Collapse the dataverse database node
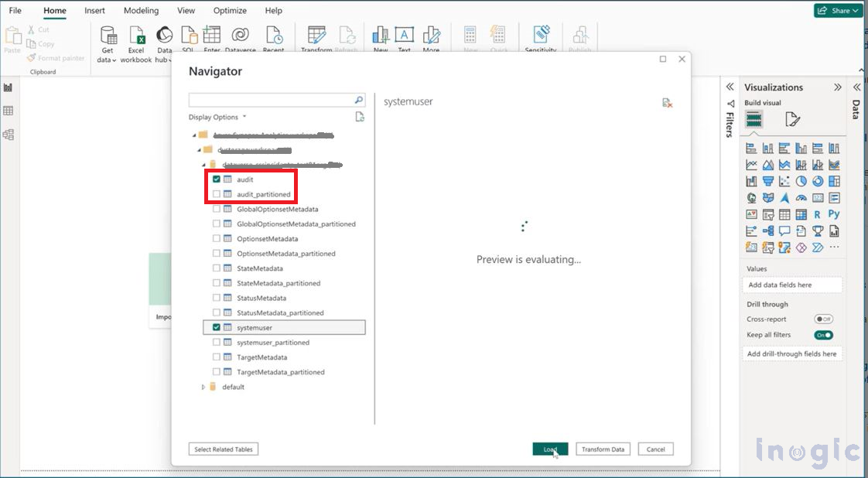Screen dimensions: 868x478 (203, 165)
